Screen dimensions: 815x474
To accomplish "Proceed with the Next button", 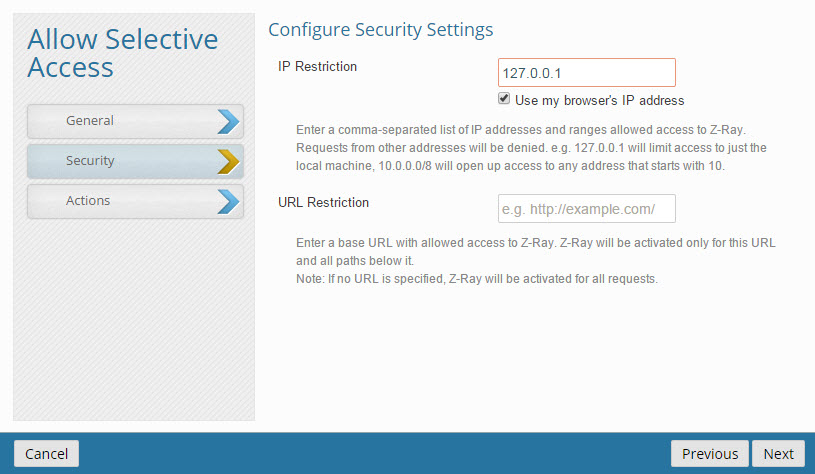I will (x=778, y=454).
